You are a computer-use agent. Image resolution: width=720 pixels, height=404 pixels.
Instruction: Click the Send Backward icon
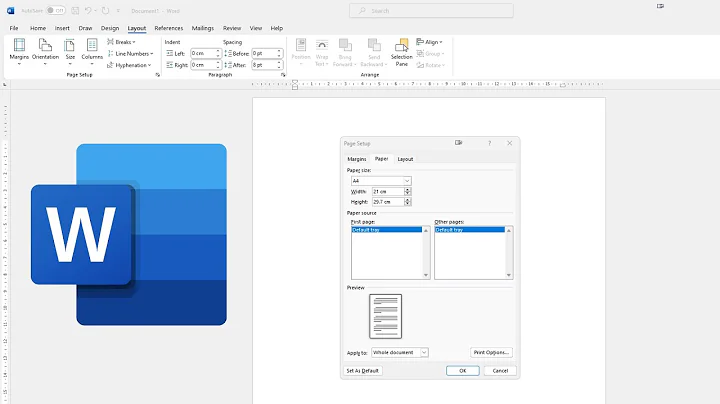[374, 52]
